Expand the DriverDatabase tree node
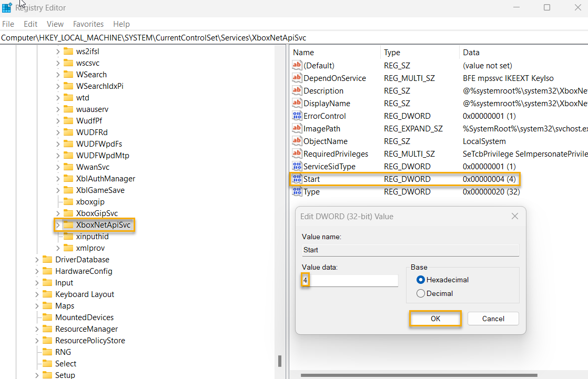The image size is (588, 379). coord(36,259)
